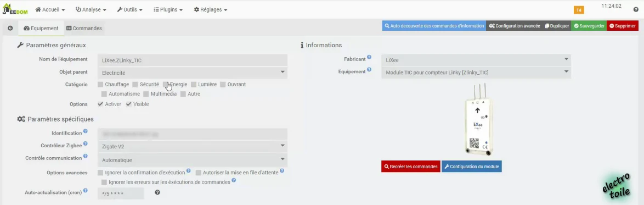Open the Plugins menu

click(168, 9)
